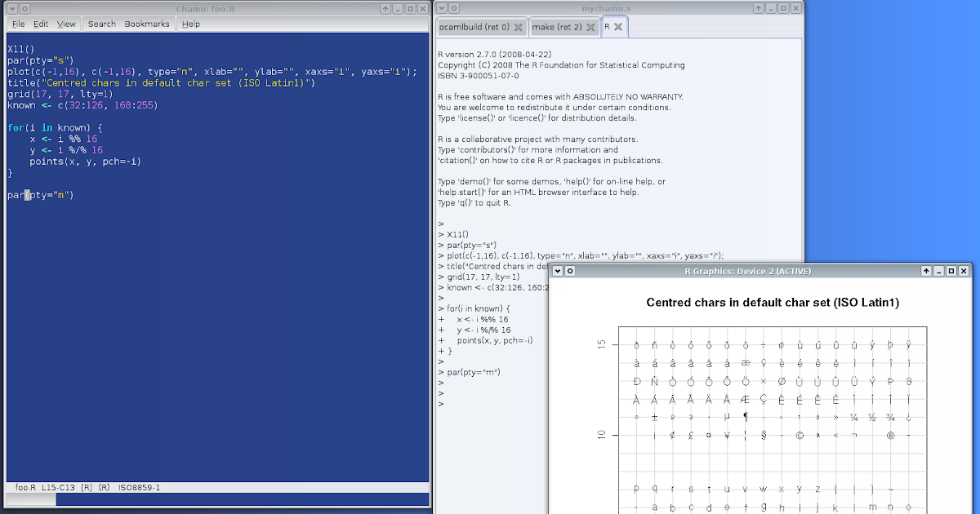This screenshot has height=514, width=980.
Task: Shade the Chamo foo.R window with up-arrow icon
Action: click(385, 7)
